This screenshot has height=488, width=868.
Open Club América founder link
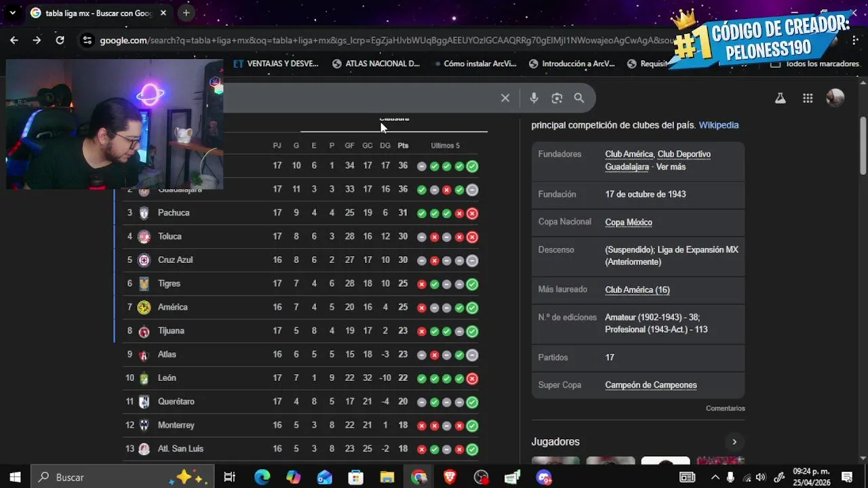click(629, 155)
